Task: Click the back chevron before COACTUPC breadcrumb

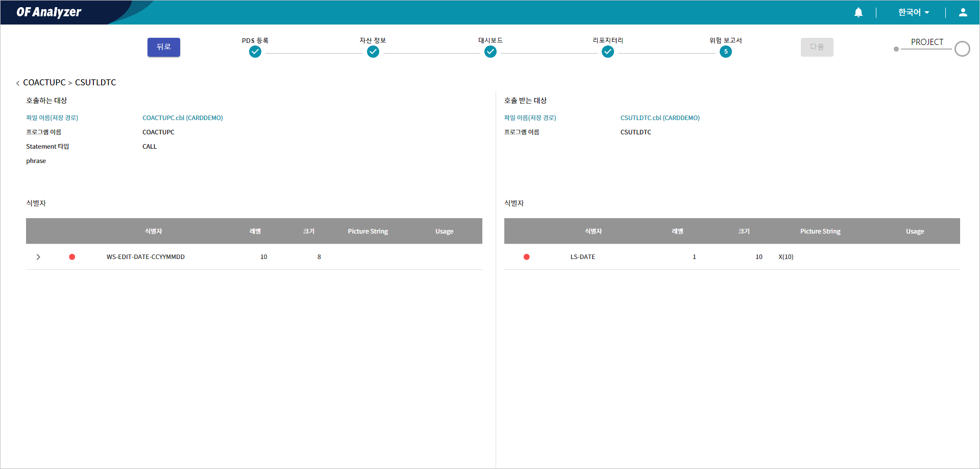Action: [x=18, y=83]
